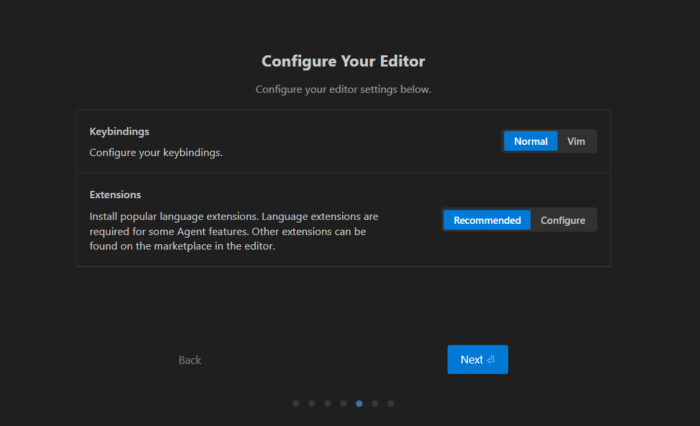Jump to first step pagination dot
700x426 pixels.
coord(296,404)
